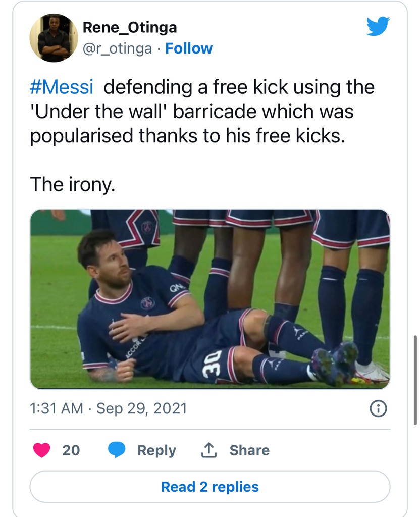The image size is (420, 517).
Task: Click the reply speech bubble icon
Action: pyautogui.click(x=117, y=450)
